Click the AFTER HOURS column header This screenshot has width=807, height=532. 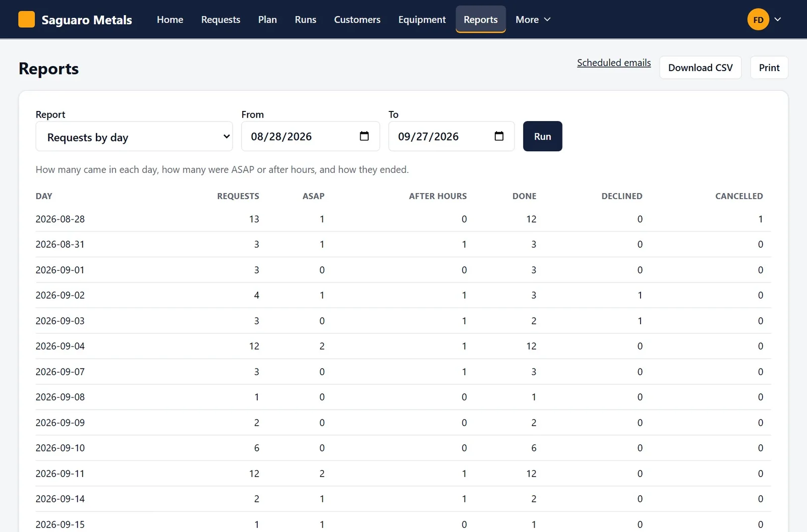tap(438, 196)
